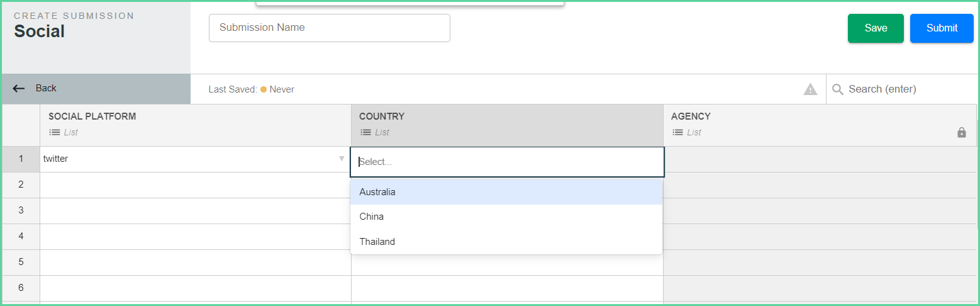The height and width of the screenshot is (306, 980).
Task: Select the row 3 header number
Action: click(21, 210)
